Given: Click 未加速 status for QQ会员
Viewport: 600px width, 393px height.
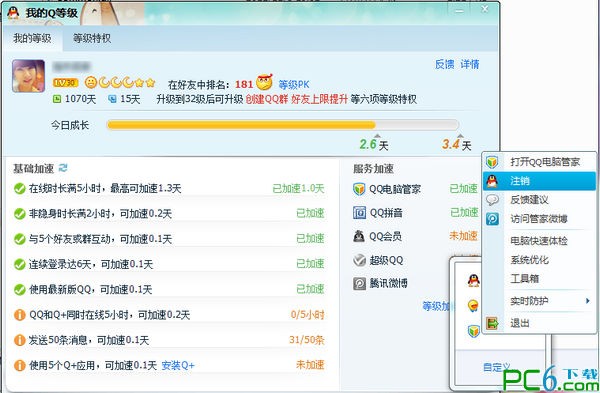Looking at the screenshot, I should [463, 236].
